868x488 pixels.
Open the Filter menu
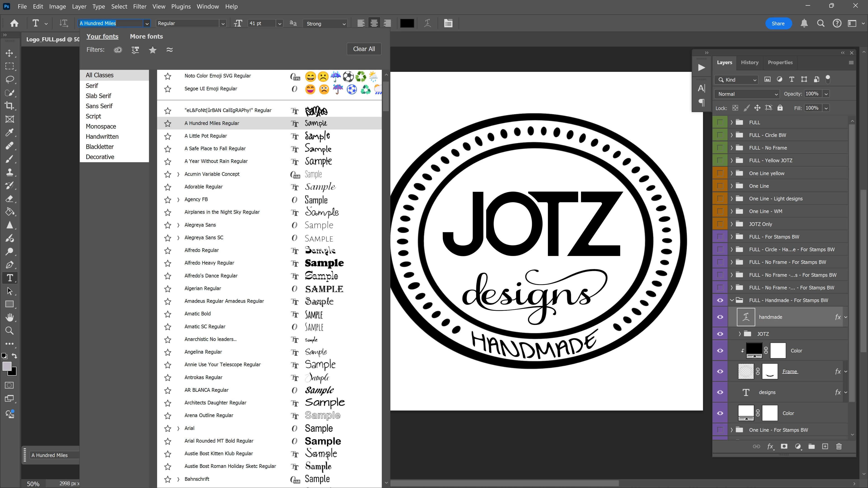click(x=139, y=6)
